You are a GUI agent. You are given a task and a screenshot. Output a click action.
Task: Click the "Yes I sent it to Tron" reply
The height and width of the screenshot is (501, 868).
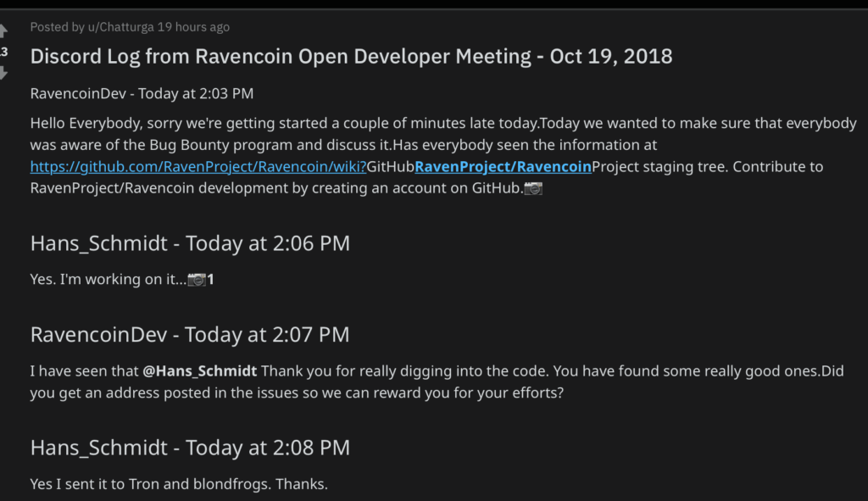179,484
